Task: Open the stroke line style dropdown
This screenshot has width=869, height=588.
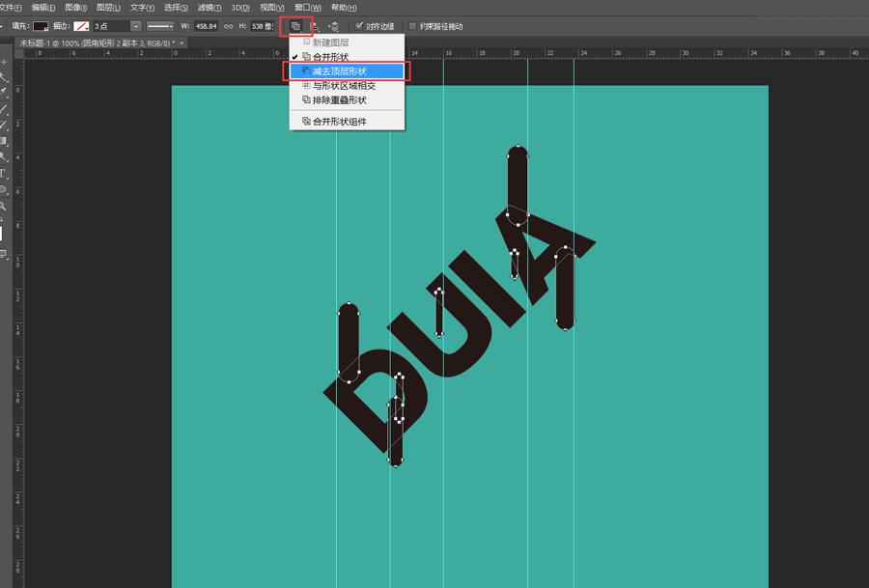Action: (160, 26)
